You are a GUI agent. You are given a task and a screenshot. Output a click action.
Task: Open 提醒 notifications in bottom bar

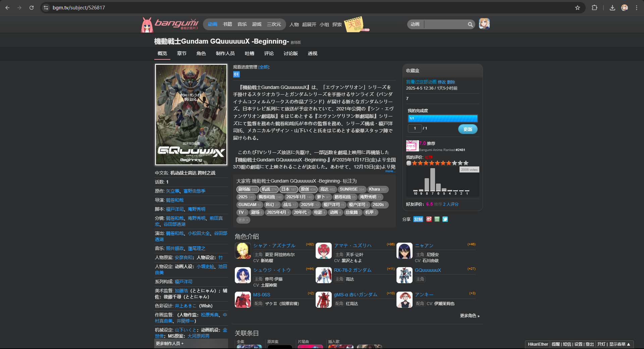coord(556,344)
